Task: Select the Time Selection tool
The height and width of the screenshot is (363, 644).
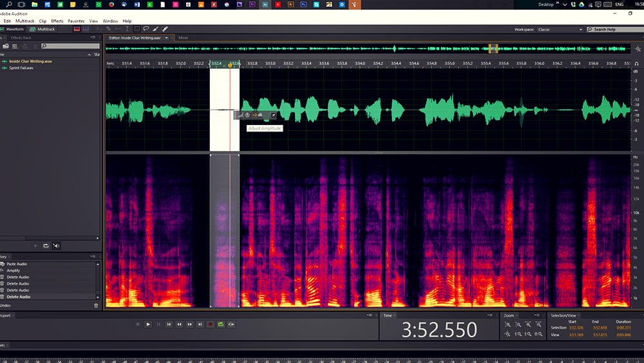Action: click(128, 29)
